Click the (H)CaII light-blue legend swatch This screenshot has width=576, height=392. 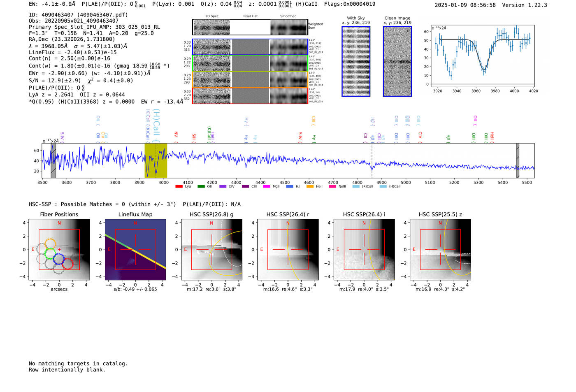pyautogui.click(x=383, y=186)
